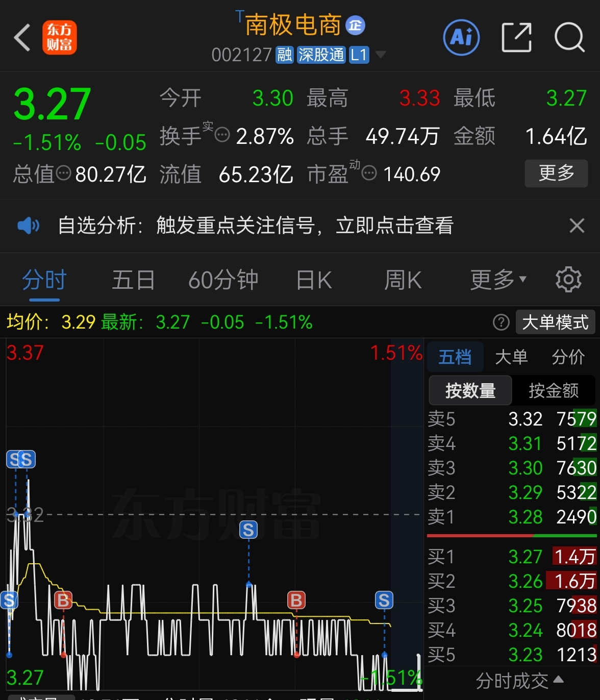Open the Ai assistant icon
This screenshot has width=600, height=700.
[x=461, y=37]
